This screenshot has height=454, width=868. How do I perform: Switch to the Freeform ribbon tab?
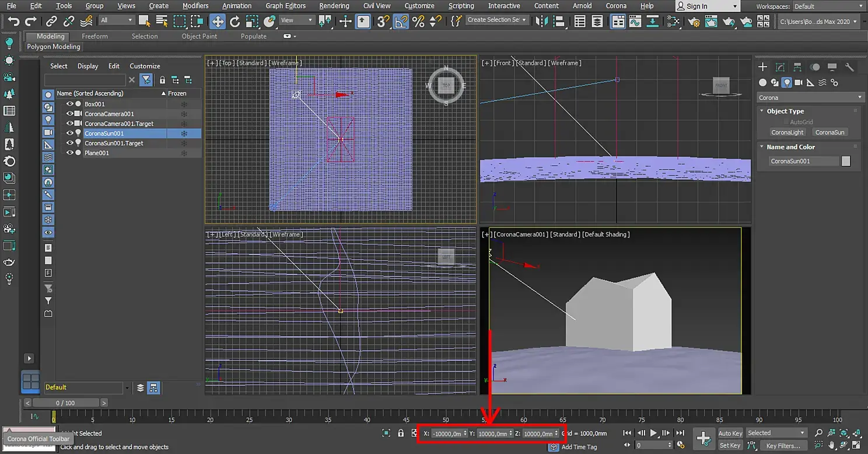(x=94, y=36)
